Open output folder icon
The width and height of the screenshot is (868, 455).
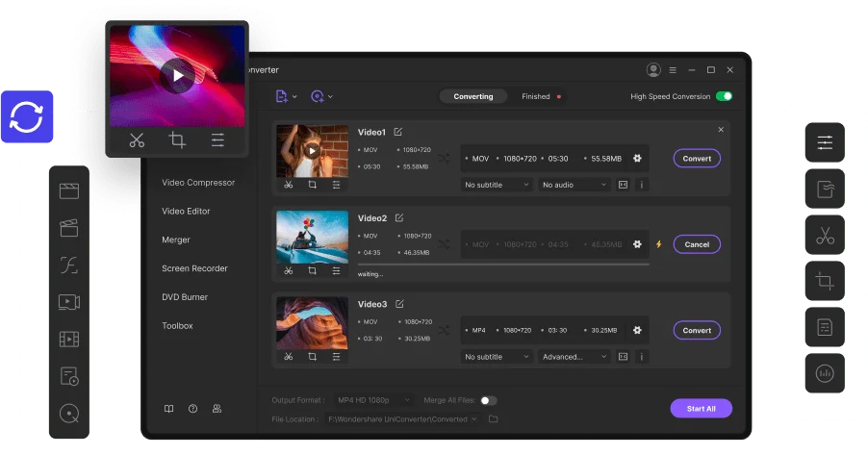coord(494,419)
